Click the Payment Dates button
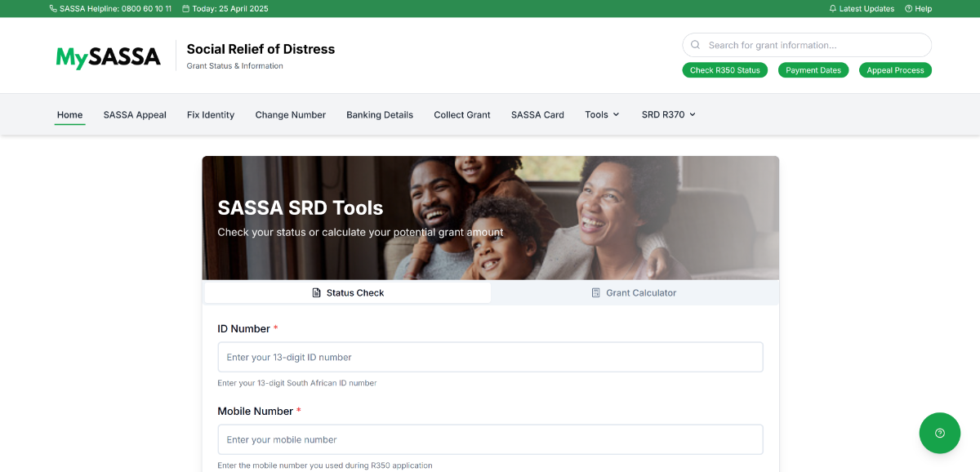The height and width of the screenshot is (472, 980). click(813, 70)
